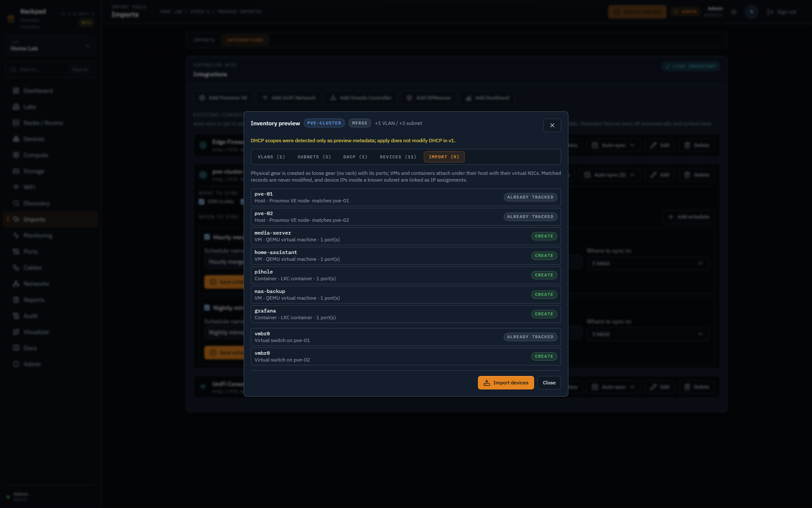This screenshot has width=812, height=508.
Task: Toggle the Hourly merge schedule checkbox
Action: pyautogui.click(x=207, y=237)
